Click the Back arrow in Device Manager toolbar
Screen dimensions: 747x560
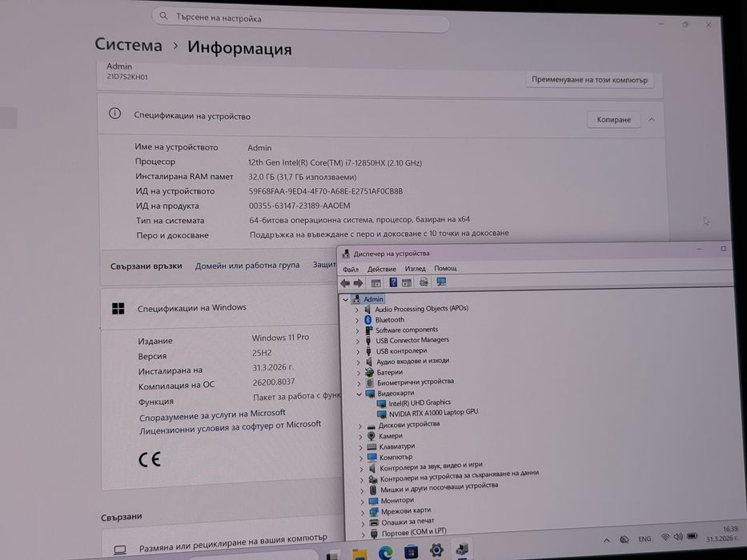click(345, 283)
